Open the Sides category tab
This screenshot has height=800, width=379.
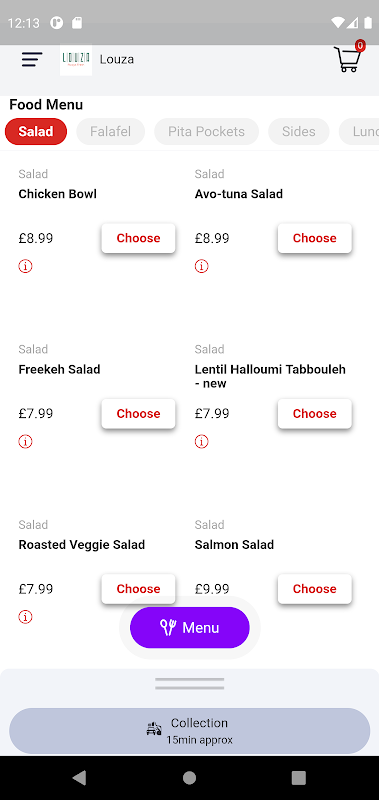(x=299, y=132)
